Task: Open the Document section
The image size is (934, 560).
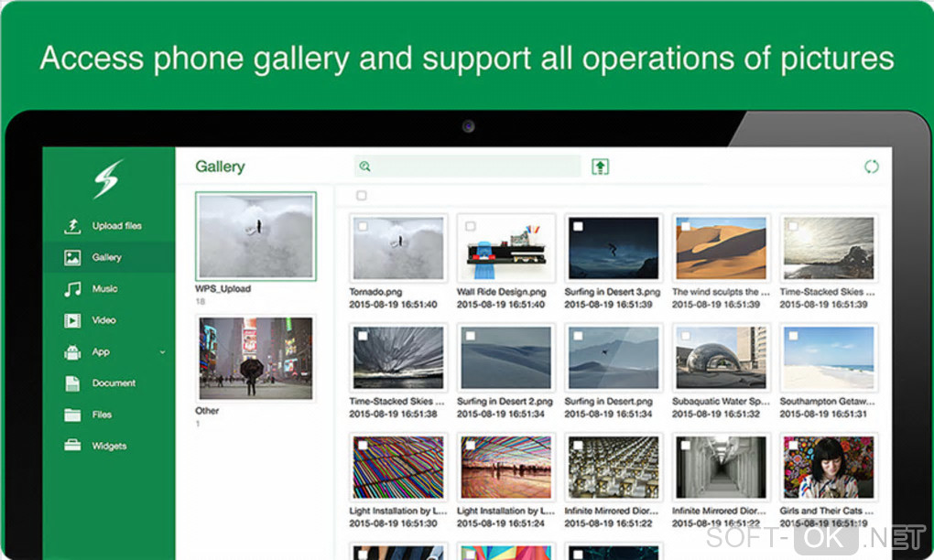Action: 114,382
